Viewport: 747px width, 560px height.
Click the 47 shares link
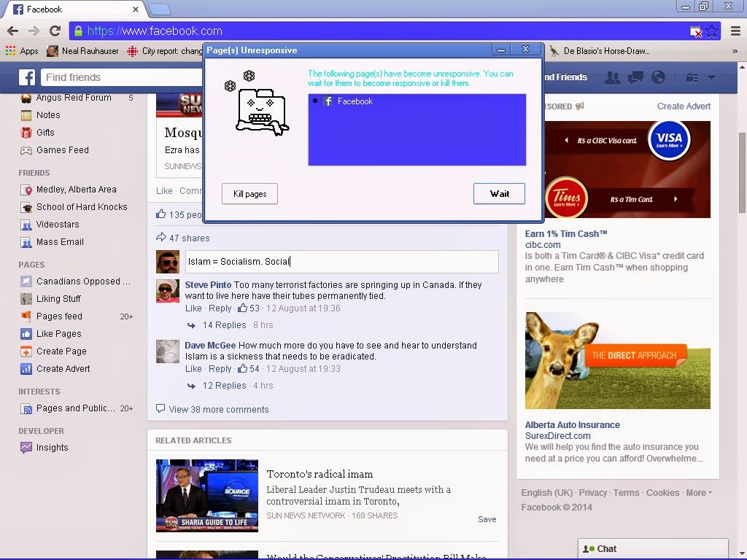click(189, 238)
